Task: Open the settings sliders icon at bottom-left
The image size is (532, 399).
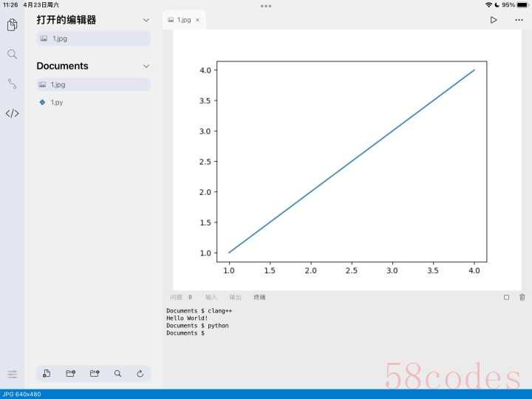Action: pos(13,374)
